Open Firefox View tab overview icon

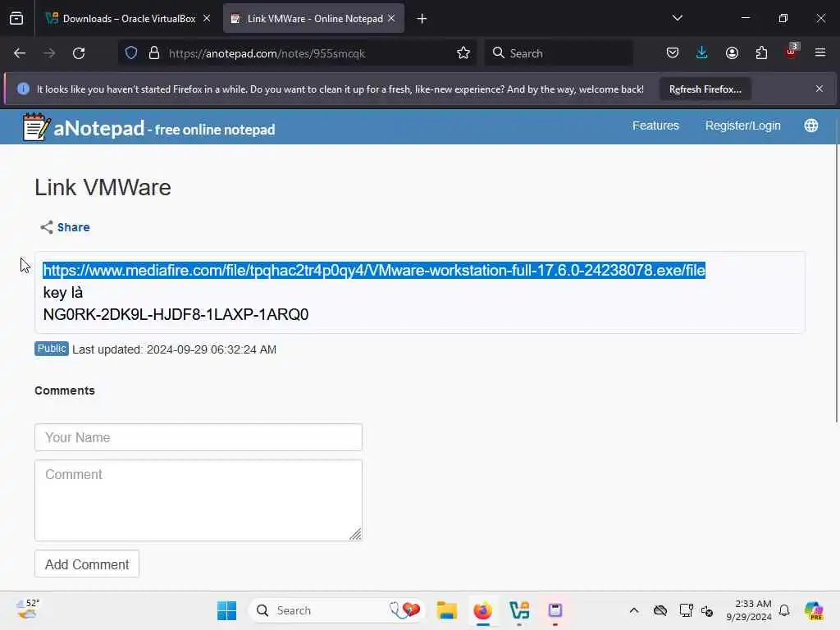[16, 19]
